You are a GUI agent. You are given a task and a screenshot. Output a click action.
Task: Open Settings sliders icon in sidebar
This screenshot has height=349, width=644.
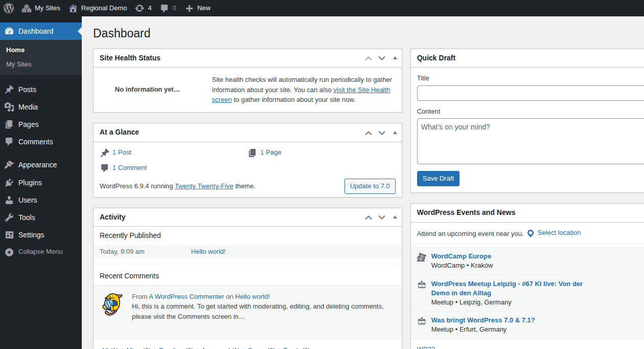coord(9,235)
